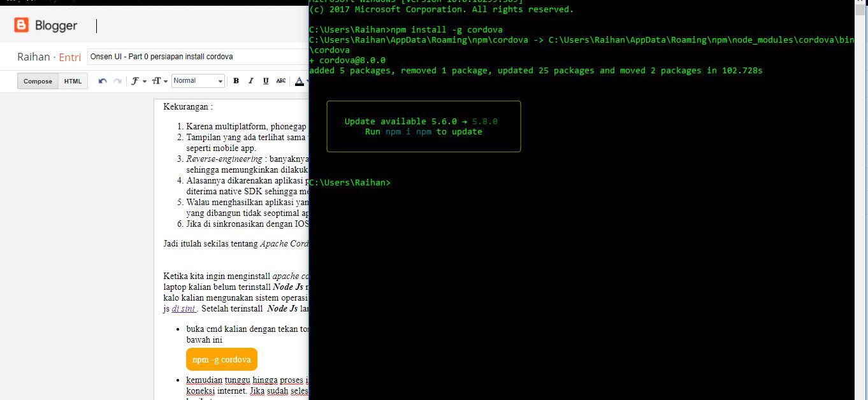Open the font size dropdown arrow
Screen dimensions: 868x400
point(165,80)
